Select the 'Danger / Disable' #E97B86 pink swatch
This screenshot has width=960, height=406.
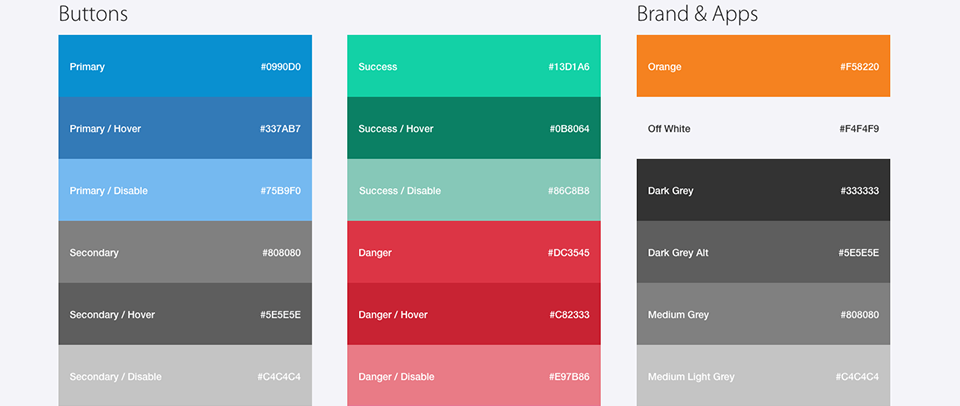tap(474, 375)
